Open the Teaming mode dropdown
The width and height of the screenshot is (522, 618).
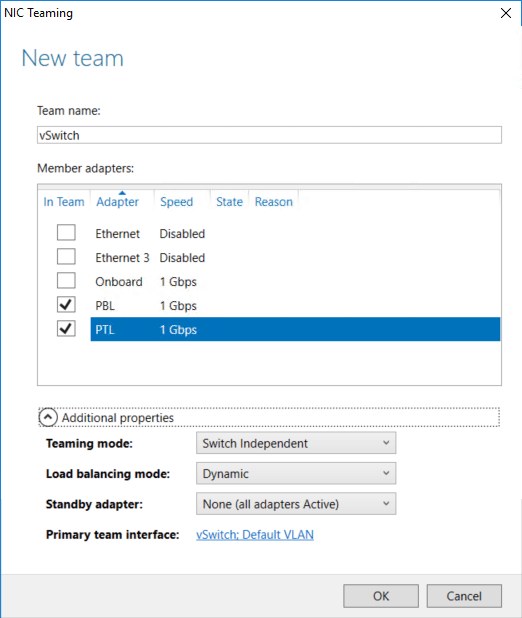(296, 443)
